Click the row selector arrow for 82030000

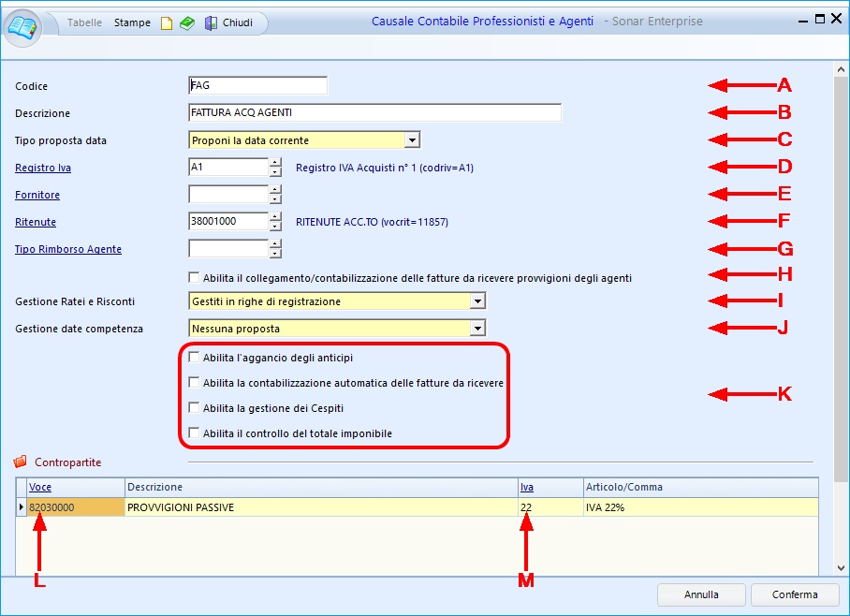[22, 507]
